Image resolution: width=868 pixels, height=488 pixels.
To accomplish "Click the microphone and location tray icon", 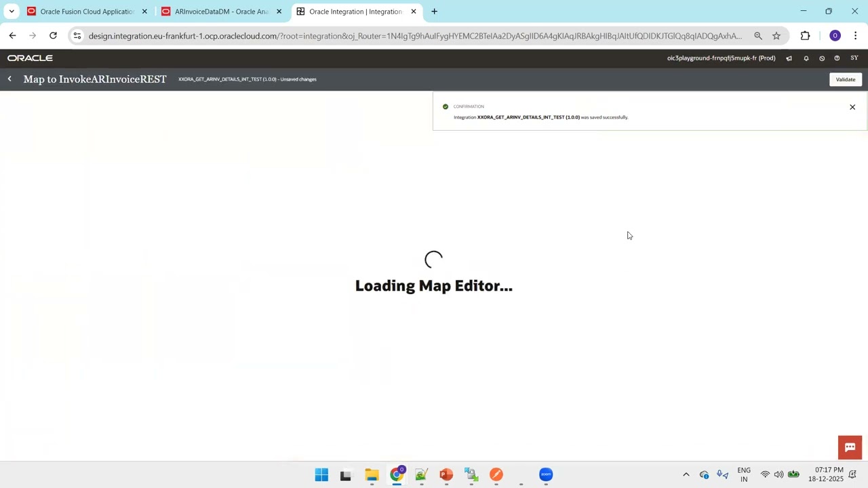I will click(x=723, y=475).
